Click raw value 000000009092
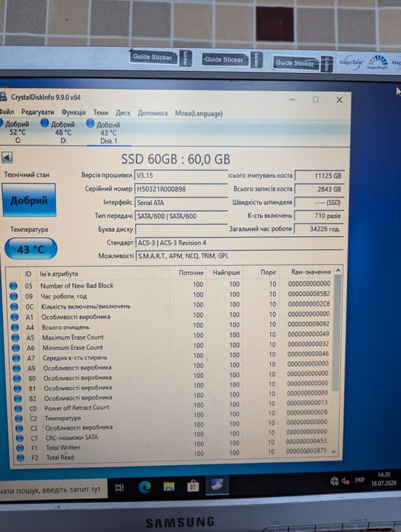 coord(308,324)
